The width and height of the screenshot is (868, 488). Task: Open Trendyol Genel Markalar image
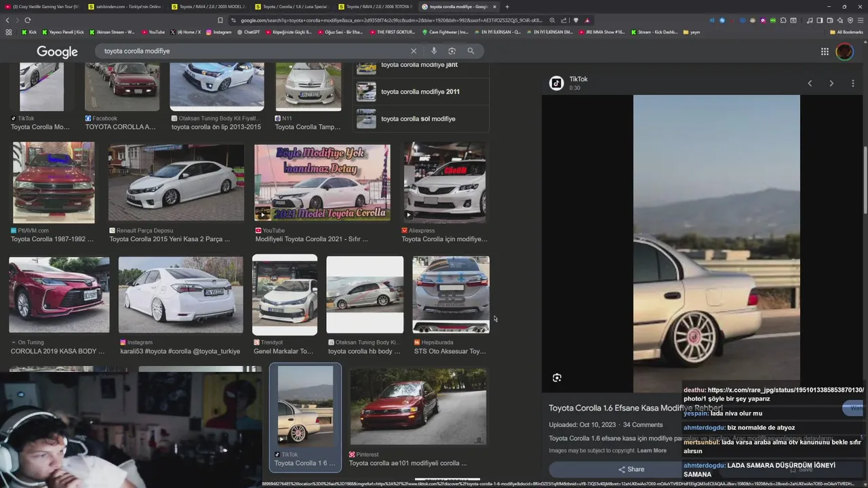[x=285, y=295]
